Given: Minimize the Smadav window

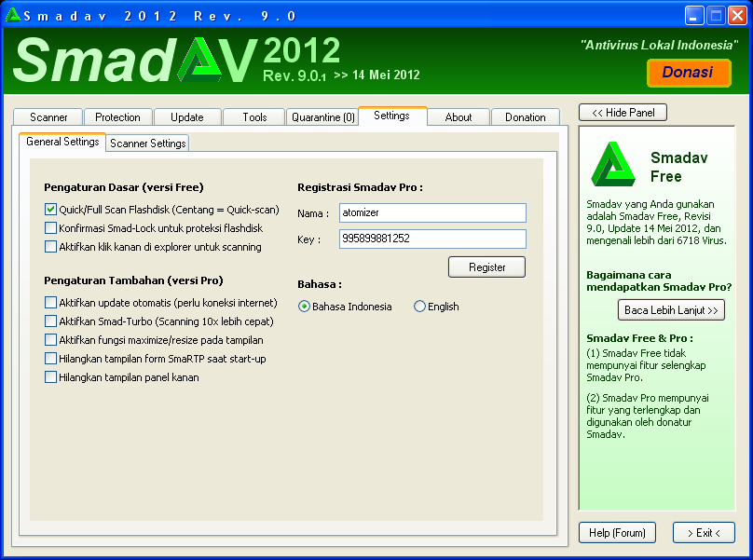Looking at the screenshot, I should point(694,15).
